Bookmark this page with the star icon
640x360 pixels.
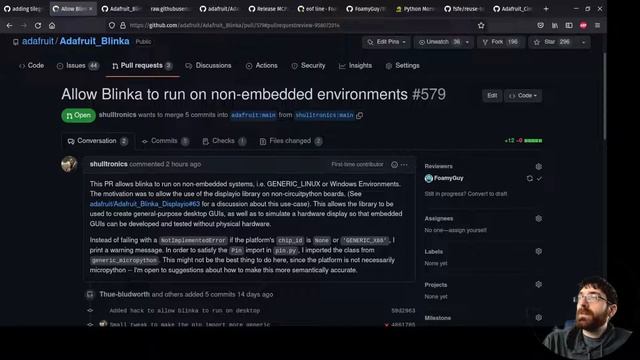481,25
